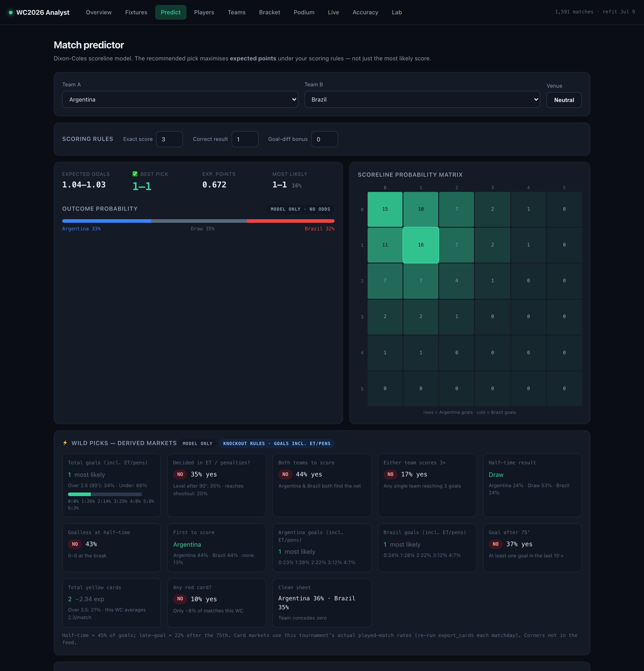
Task: Switch to the Fixtures tab
Action: (136, 12)
